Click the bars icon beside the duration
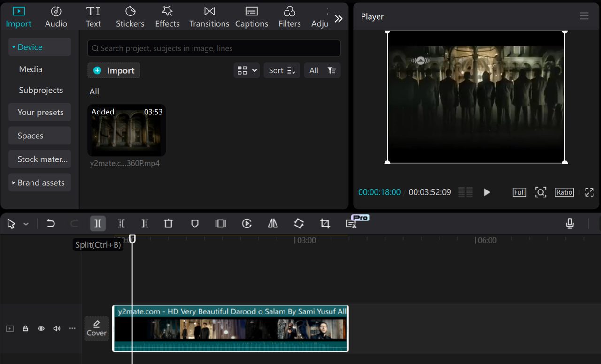The height and width of the screenshot is (364, 601). pyautogui.click(x=465, y=192)
